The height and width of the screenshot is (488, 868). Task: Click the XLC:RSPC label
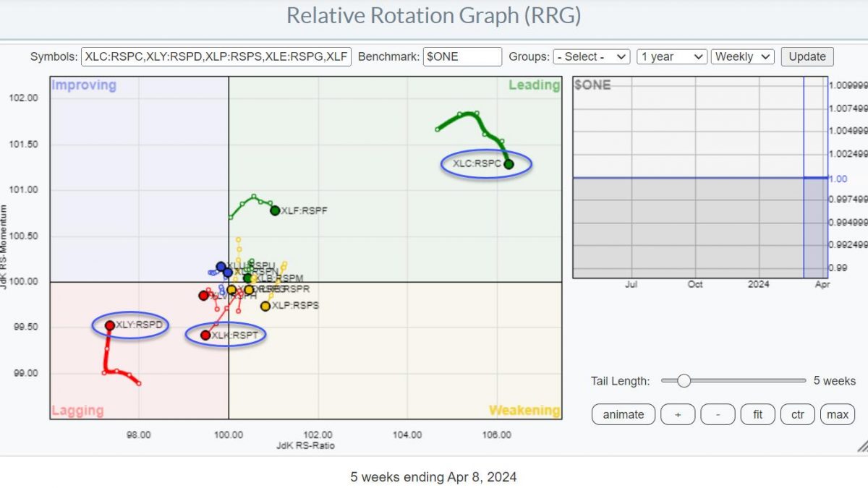point(477,163)
